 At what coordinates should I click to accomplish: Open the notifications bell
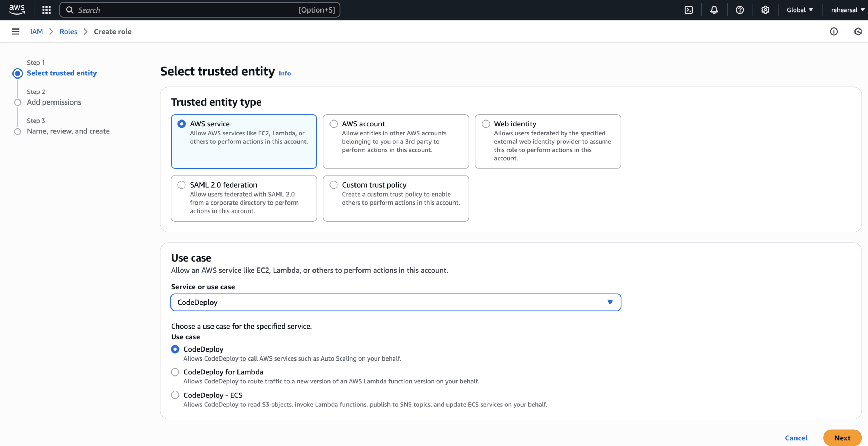pyautogui.click(x=714, y=10)
